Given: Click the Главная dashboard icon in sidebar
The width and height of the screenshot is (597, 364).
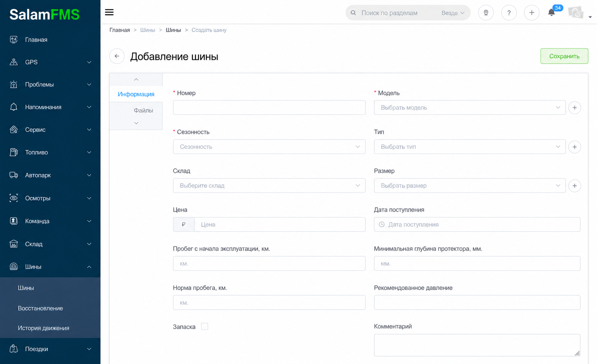Looking at the screenshot, I should [14, 39].
